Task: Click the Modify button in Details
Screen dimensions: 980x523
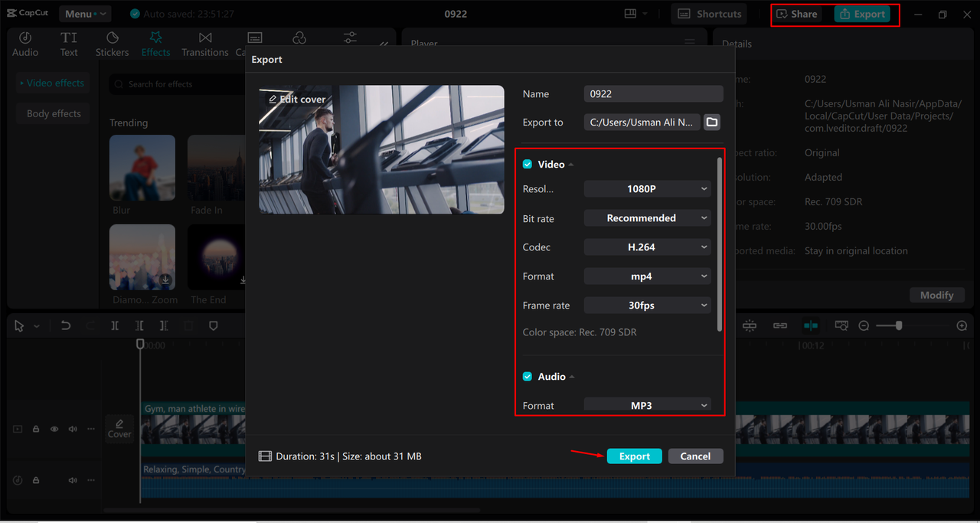Action: click(936, 295)
